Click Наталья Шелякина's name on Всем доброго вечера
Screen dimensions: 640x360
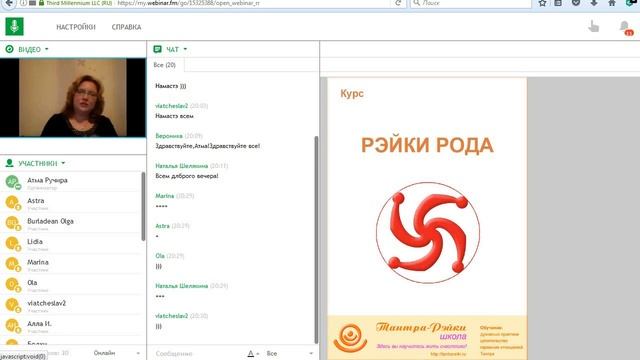pyautogui.click(x=182, y=166)
